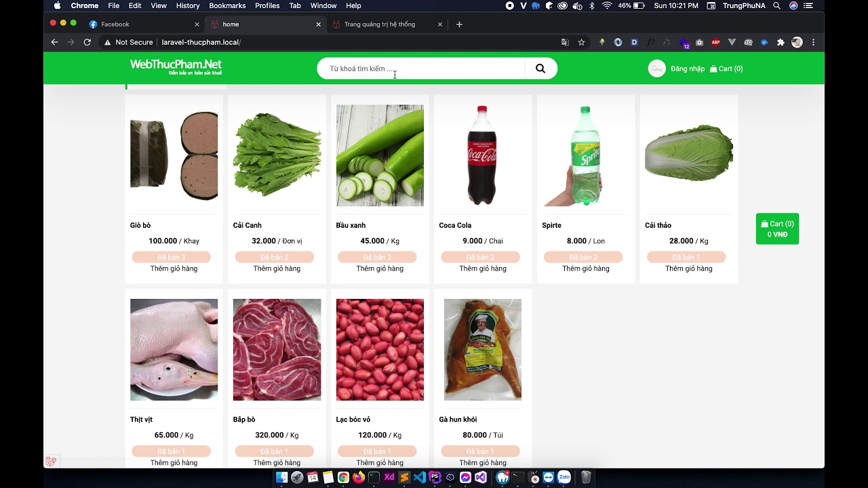Click the Vue devtools extension icon
868x488 pixels.
pyautogui.click(x=732, y=42)
